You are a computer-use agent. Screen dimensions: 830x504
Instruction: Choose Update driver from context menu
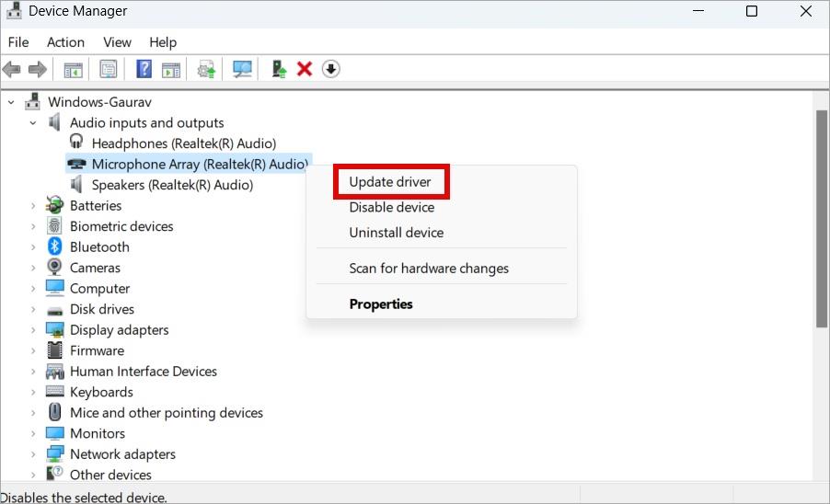390,182
